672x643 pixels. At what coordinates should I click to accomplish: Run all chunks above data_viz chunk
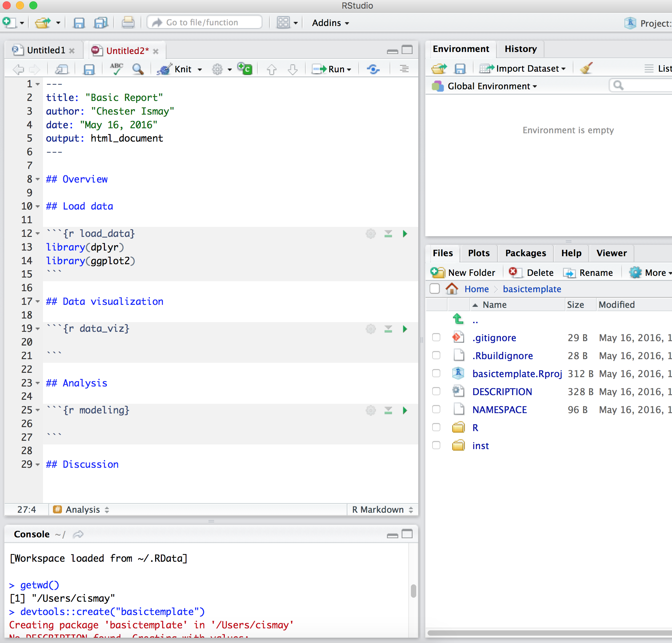click(388, 329)
